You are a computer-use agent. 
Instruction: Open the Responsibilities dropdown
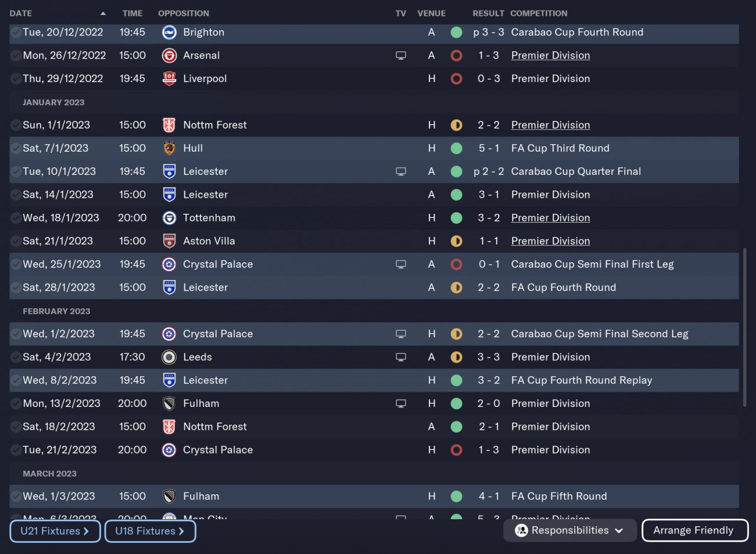click(x=570, y=530)
